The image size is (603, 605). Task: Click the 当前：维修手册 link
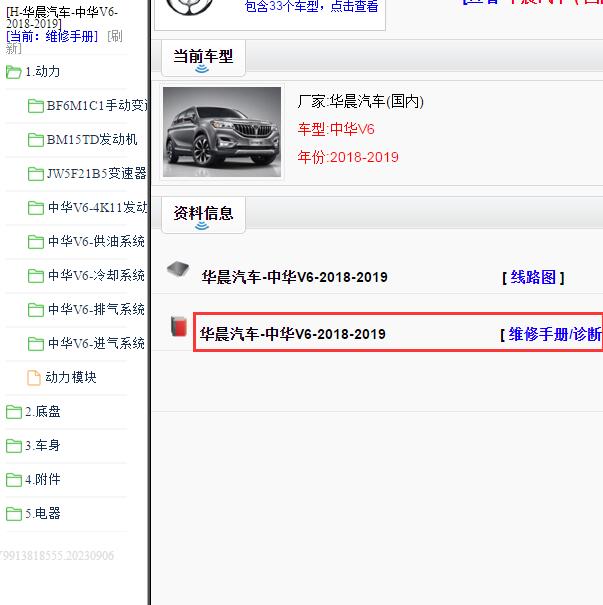click(52, 37)
